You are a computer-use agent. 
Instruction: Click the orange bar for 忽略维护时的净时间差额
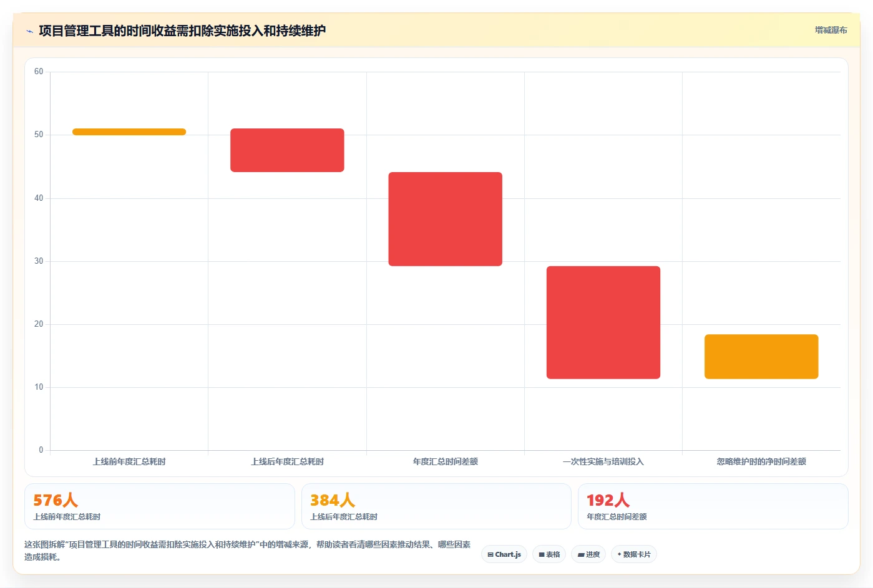[x=761, y=357]
